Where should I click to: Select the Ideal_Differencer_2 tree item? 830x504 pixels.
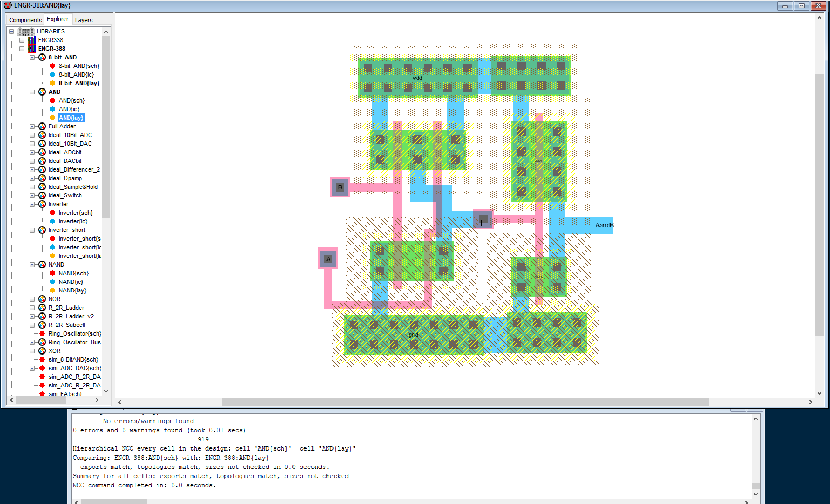74,169
